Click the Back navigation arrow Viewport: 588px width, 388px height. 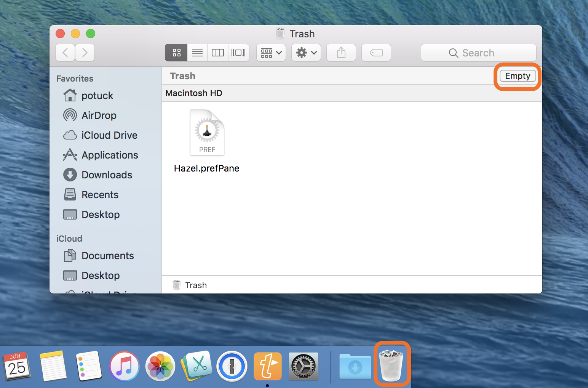coord(66,53)
